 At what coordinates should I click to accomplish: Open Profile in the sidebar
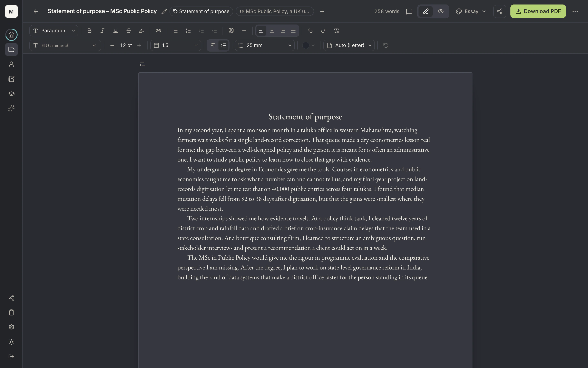11,64
